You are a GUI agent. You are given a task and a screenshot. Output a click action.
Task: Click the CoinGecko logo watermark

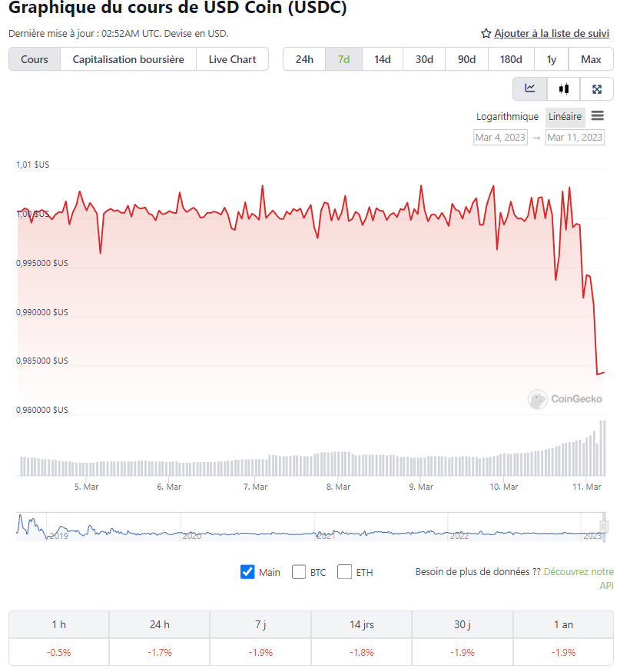click(x=565, y=399)
